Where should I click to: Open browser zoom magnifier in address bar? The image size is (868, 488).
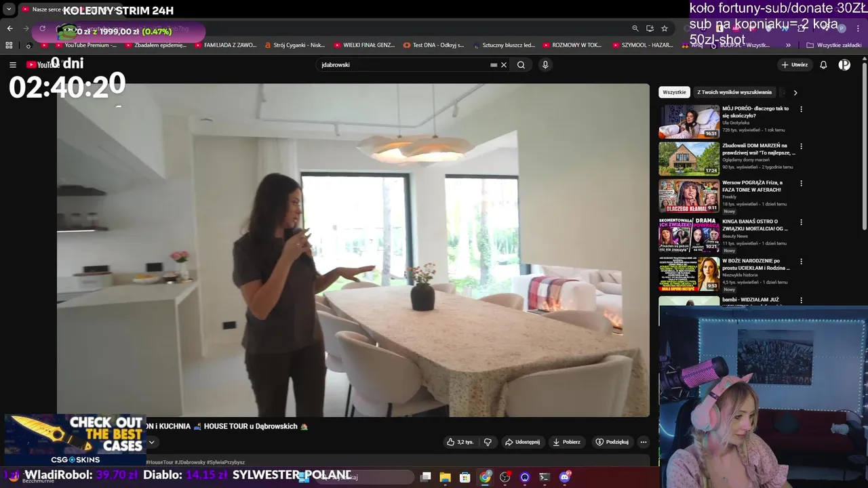[635, 28]
